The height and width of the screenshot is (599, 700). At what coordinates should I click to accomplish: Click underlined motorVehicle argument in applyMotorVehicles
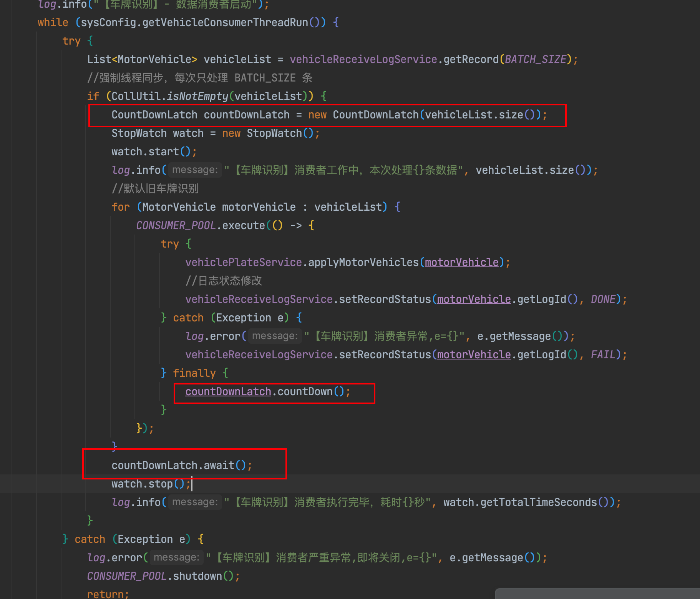click(x=461, y=262)
